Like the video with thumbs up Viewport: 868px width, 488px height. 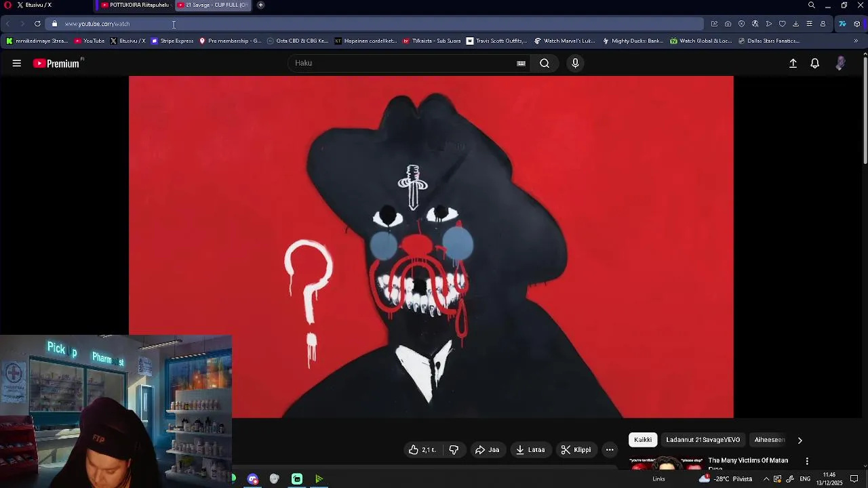coord(422,450)
